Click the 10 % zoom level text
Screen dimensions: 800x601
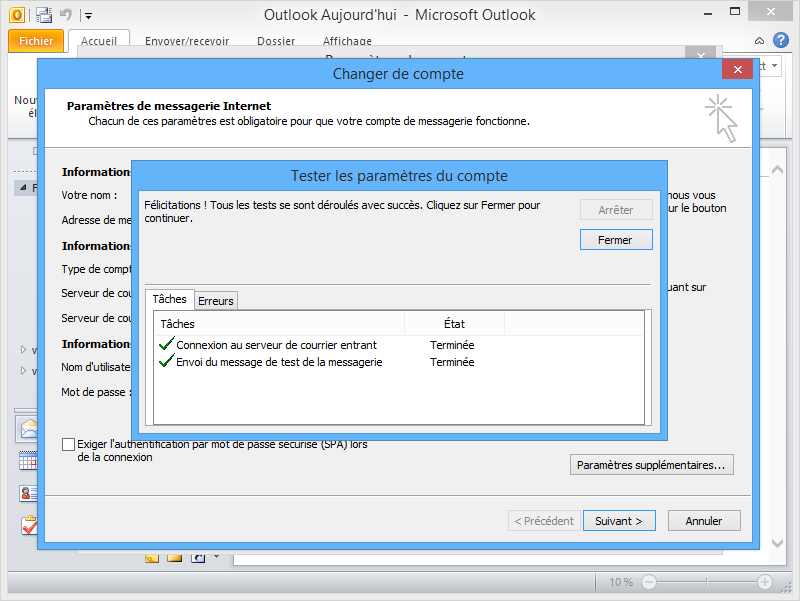click(621, 582)
